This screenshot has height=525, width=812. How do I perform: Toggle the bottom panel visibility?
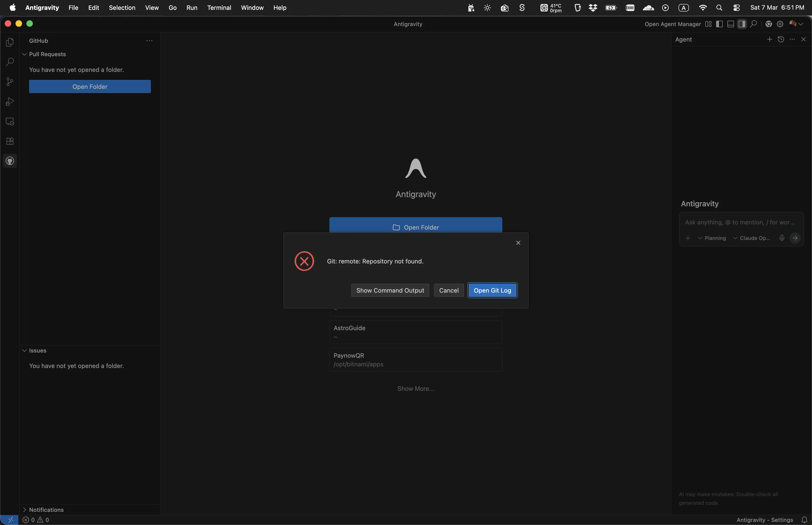point(730,24)
